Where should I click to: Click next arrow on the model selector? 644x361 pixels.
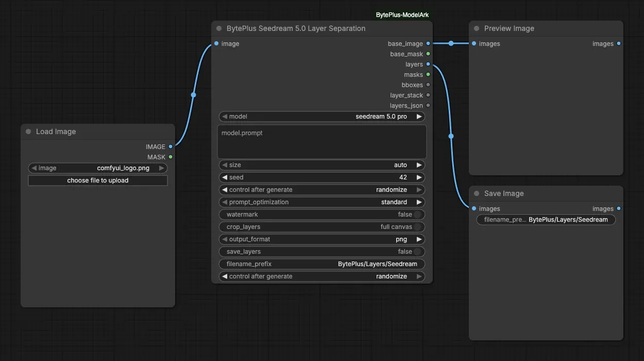click(419, 117)
